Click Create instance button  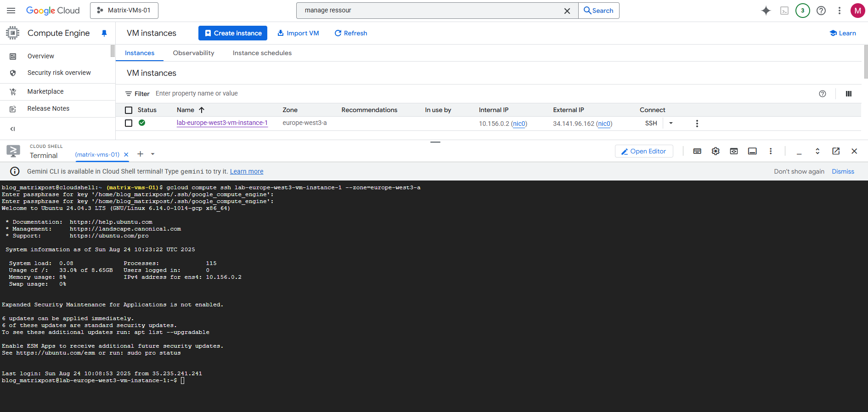point(233,33)
